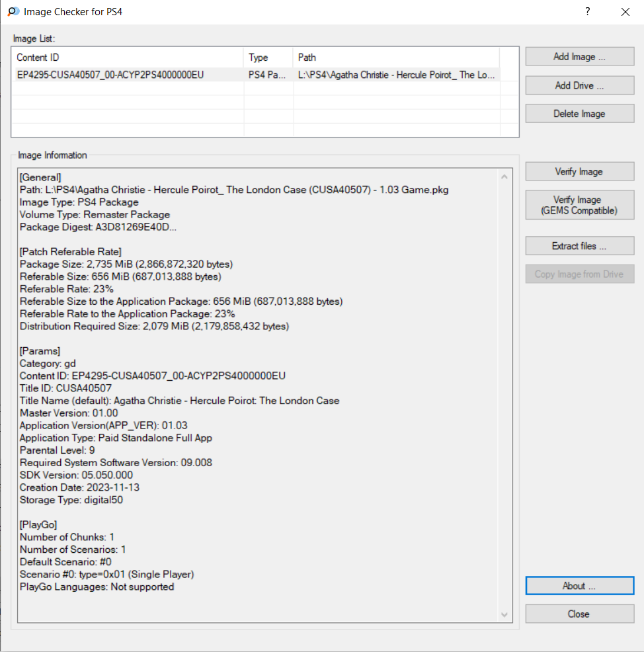644x652 pixels.
Task: Click the Image Checker app icon in title bar
Action: [13, 12]
